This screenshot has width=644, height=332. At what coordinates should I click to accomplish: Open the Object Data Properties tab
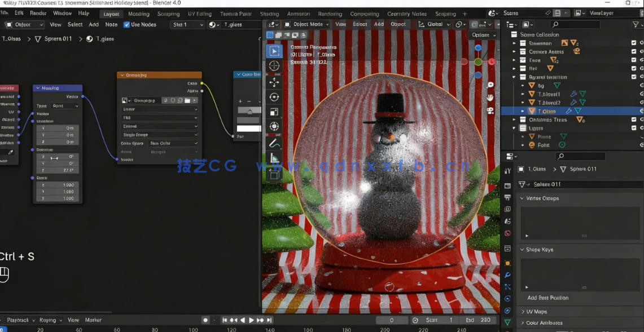(507, 321)
